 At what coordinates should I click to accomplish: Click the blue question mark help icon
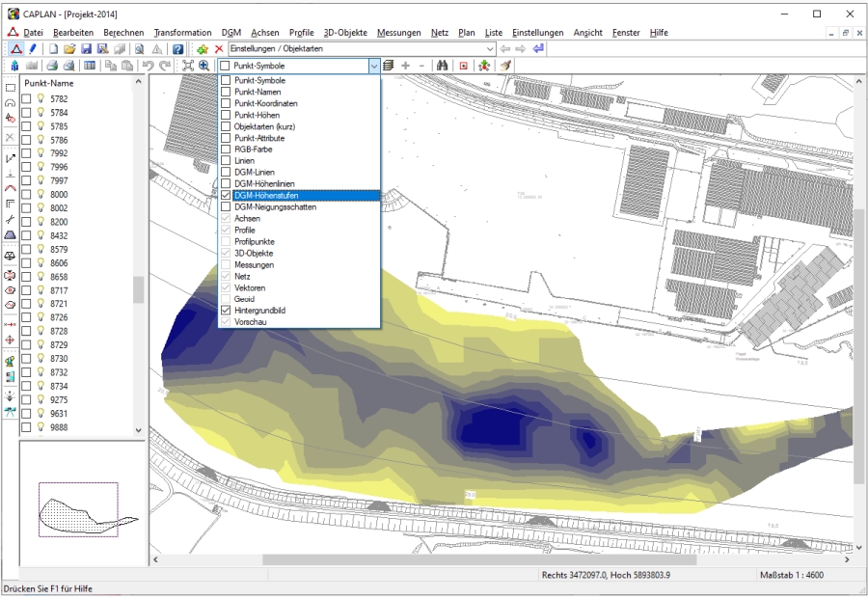pos(178,48)
